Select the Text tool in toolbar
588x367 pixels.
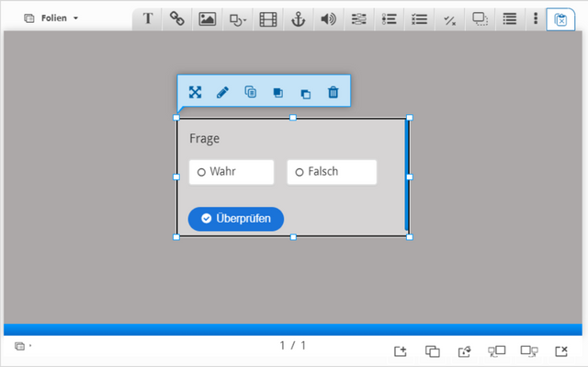pyautogui.click(x=148, y=18)
